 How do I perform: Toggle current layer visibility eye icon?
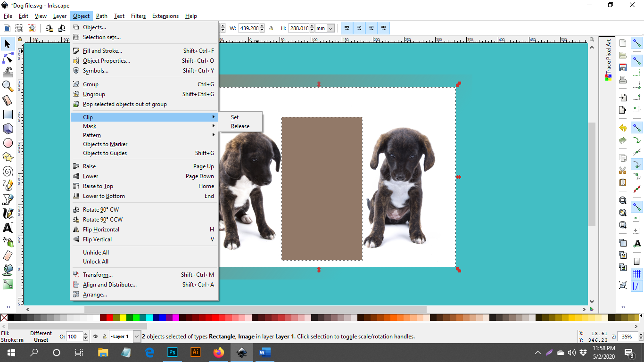pos(95,337)
